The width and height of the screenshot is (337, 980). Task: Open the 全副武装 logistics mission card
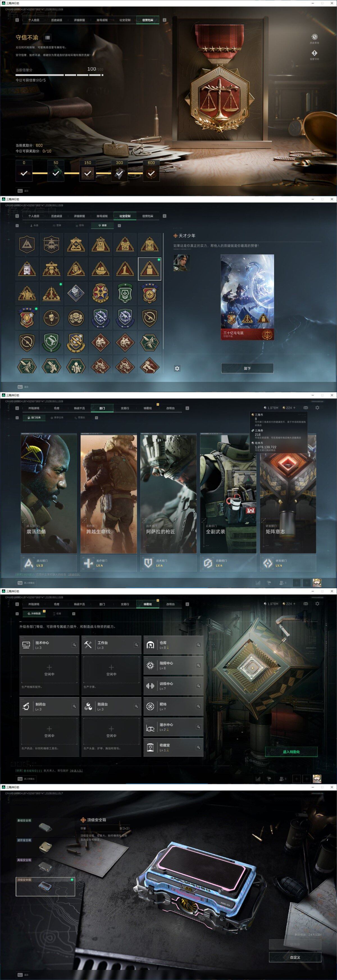pyautogui.click(x=228, y=494)
